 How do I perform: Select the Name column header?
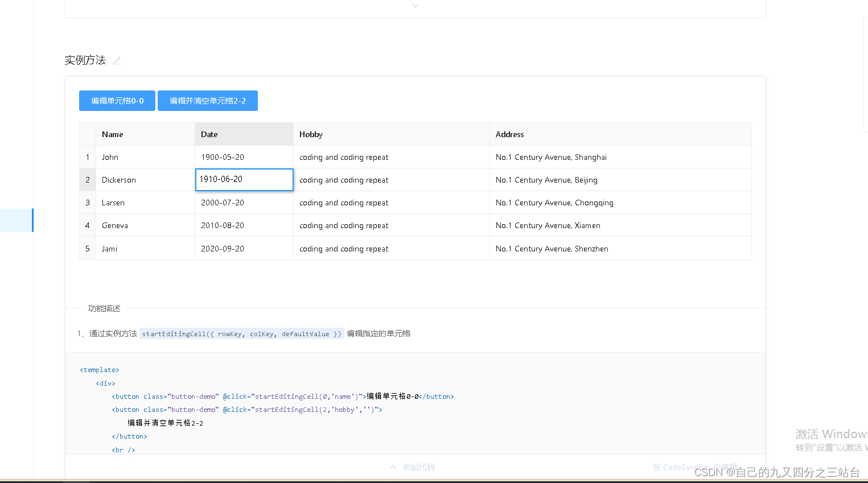145,134
